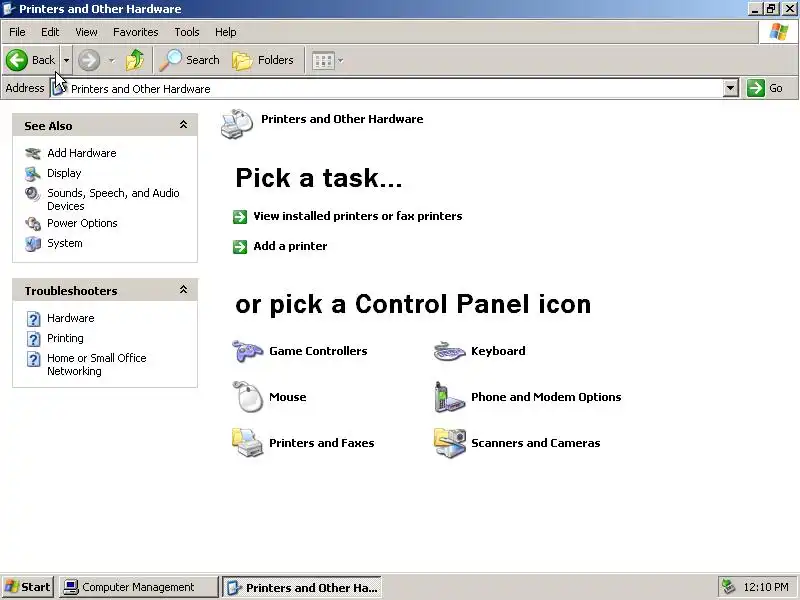
Task: Click the Printers and Other Hardware header icon
Action: [x=237, y=124]
